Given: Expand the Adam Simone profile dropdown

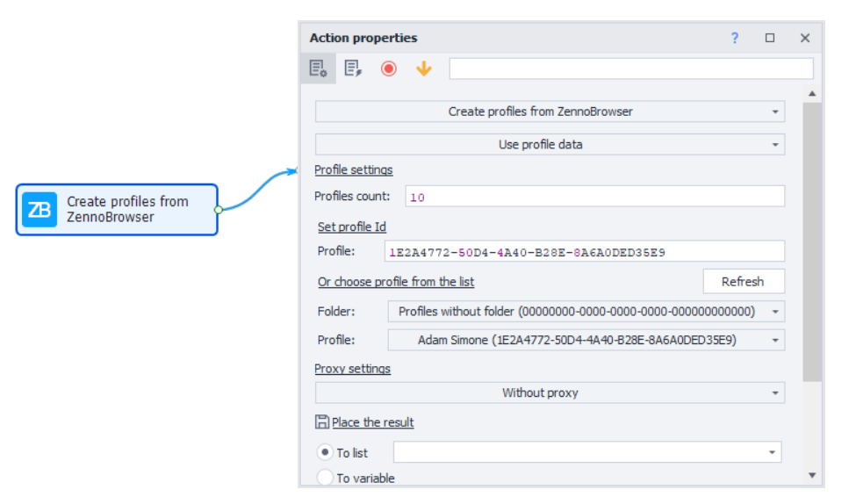Looking at the screenshot, I should tap(586, 340).
